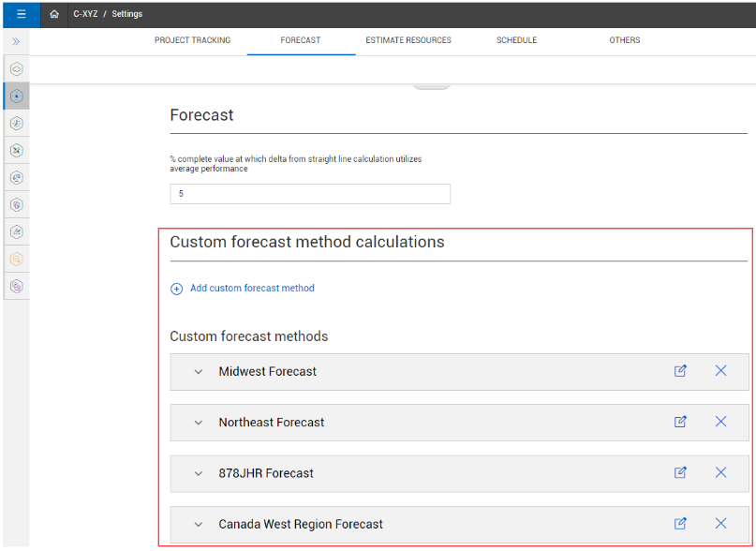Expand the Midwest Forecast row

point(199,372)
